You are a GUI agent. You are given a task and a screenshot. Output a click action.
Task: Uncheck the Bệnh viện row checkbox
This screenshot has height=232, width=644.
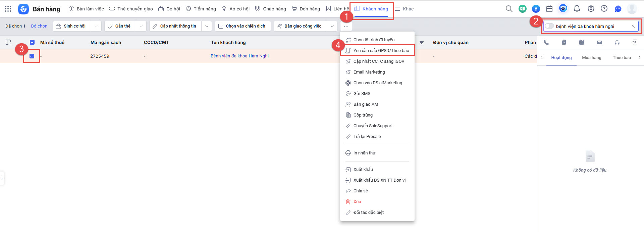(32, 56)
